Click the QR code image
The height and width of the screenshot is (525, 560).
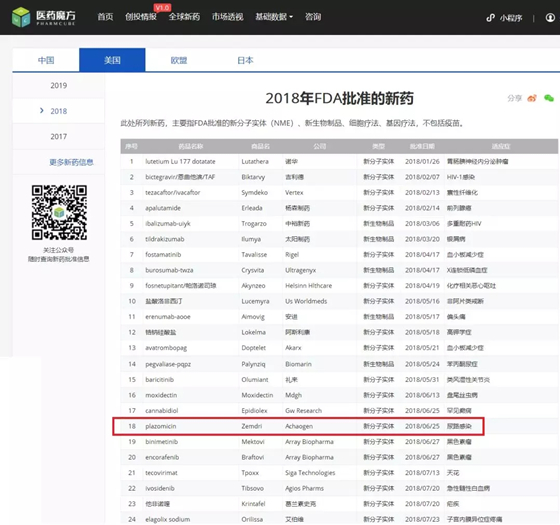point(59,212)
